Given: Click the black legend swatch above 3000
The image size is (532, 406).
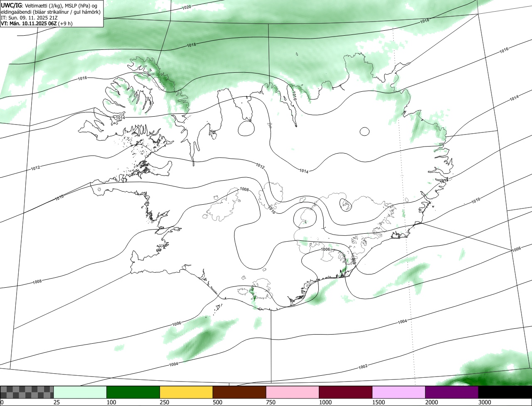Looking at the screenshot, I should coord(505,392).
